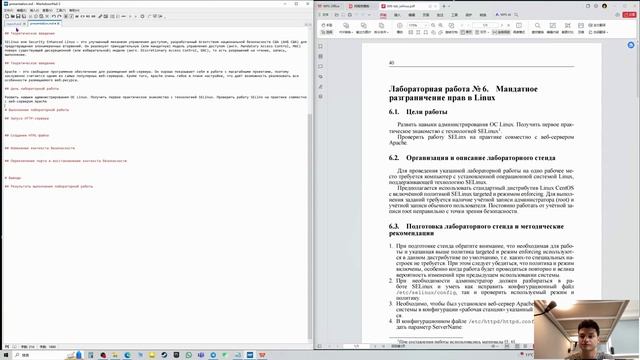640x360 pixels.
Task: Open bookmark panel icon in WPS left sidebar
Action: 320,46
